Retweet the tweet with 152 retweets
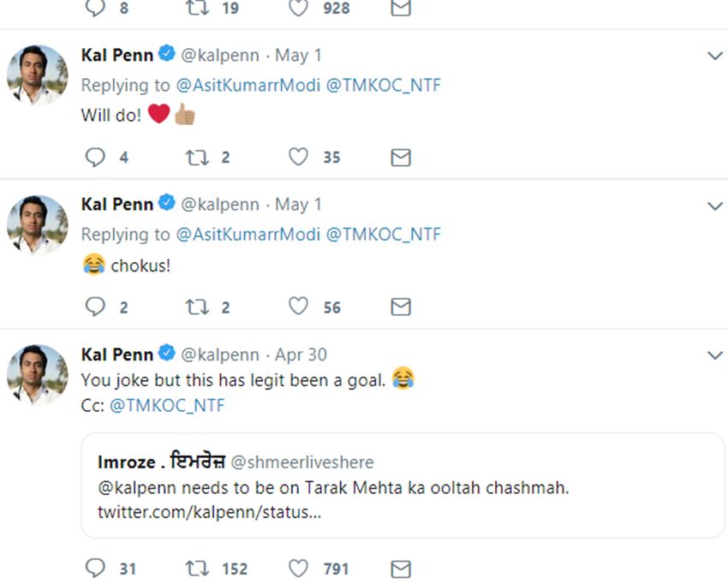The height and width of the screenshot is (584, 728). click(x=197, y=569)
